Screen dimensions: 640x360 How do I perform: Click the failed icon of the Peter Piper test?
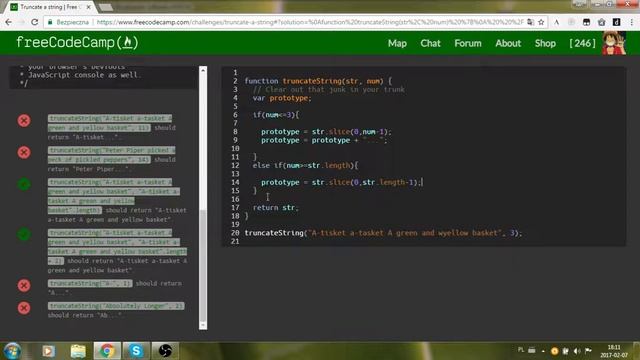tap(24, 152)
